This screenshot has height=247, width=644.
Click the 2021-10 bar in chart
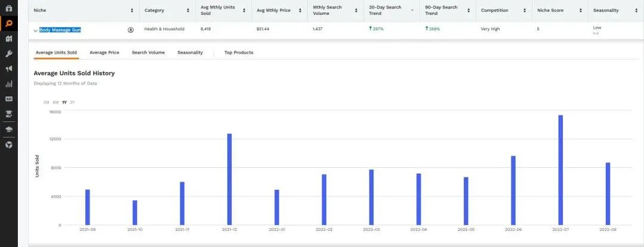[x=135, y=212]
